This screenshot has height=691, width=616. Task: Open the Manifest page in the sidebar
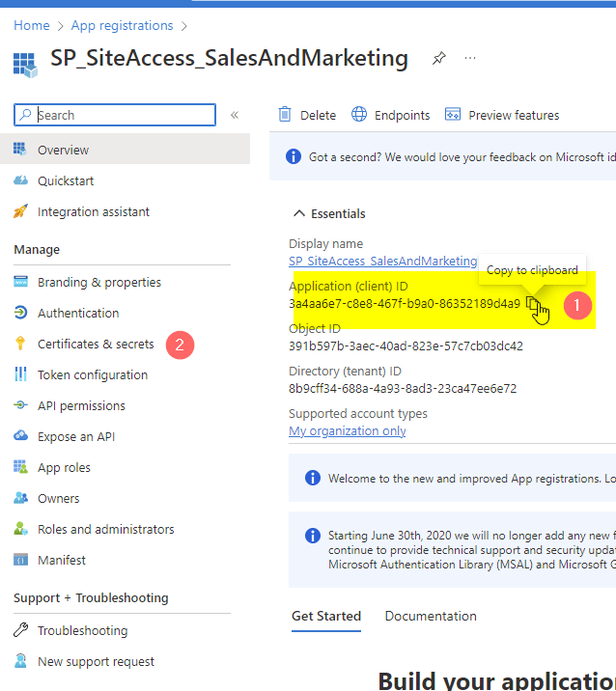tap(62, 560)
